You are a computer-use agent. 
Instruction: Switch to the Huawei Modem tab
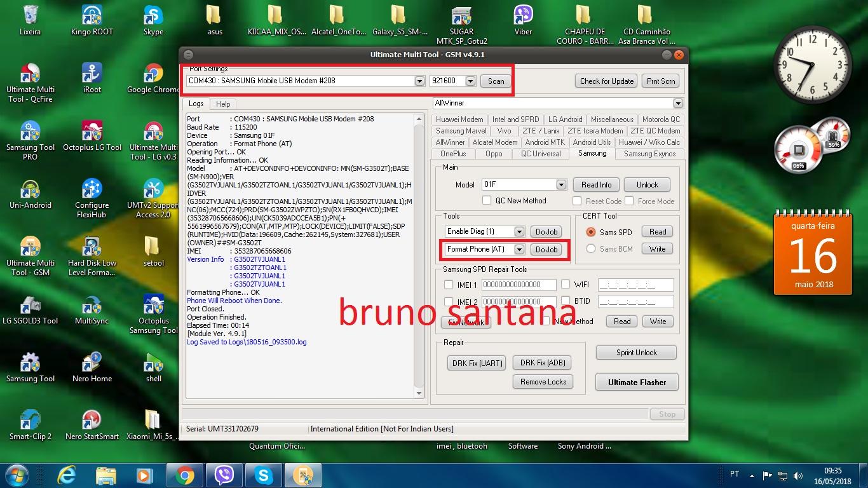click(459, 119)
